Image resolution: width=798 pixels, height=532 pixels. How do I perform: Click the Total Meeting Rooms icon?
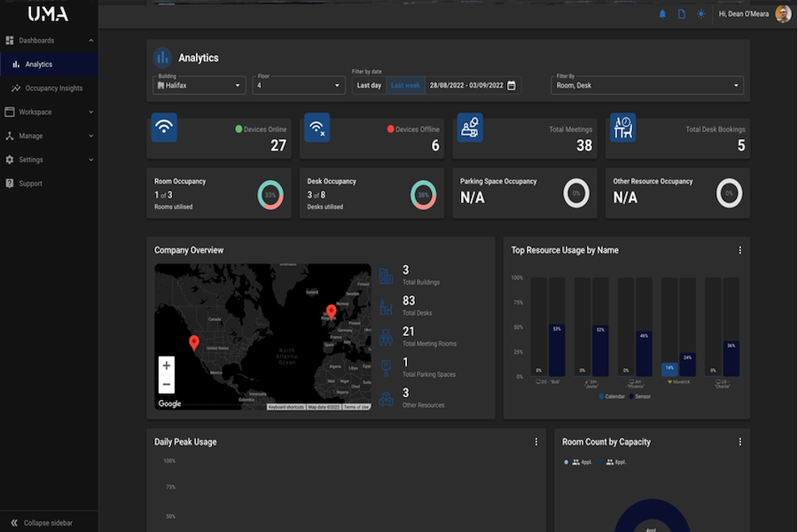[x=386, y=337]
